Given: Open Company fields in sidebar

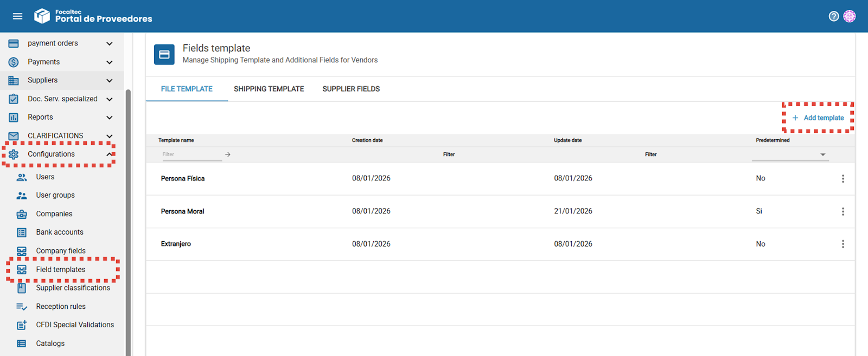Looking at the screenshot, I should point(61,251).
